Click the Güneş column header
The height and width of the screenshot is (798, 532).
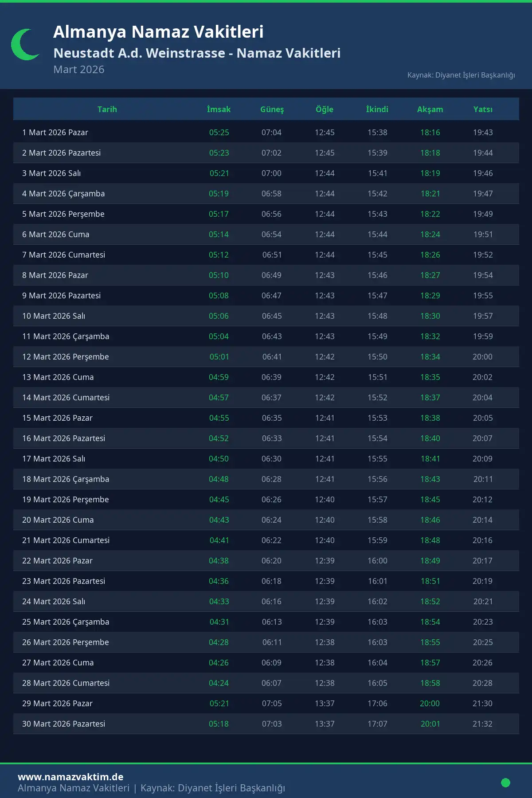272,110
